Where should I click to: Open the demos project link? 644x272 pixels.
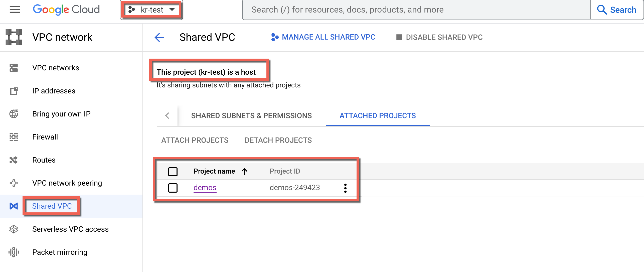[x=205, y=188]
